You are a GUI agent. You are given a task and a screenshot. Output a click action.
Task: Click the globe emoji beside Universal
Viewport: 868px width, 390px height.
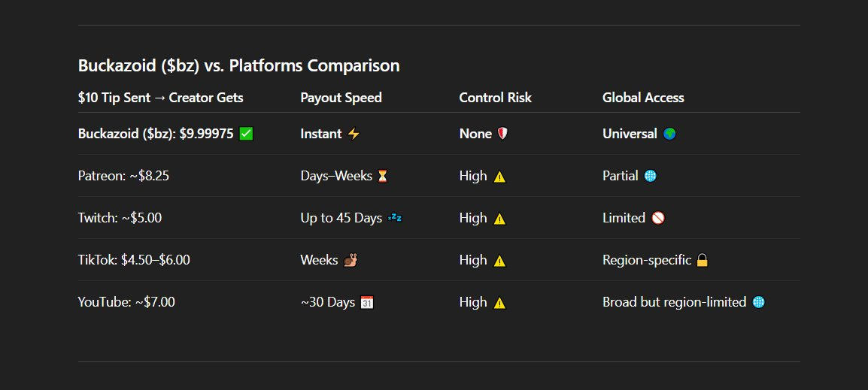(x=669, y=134)
